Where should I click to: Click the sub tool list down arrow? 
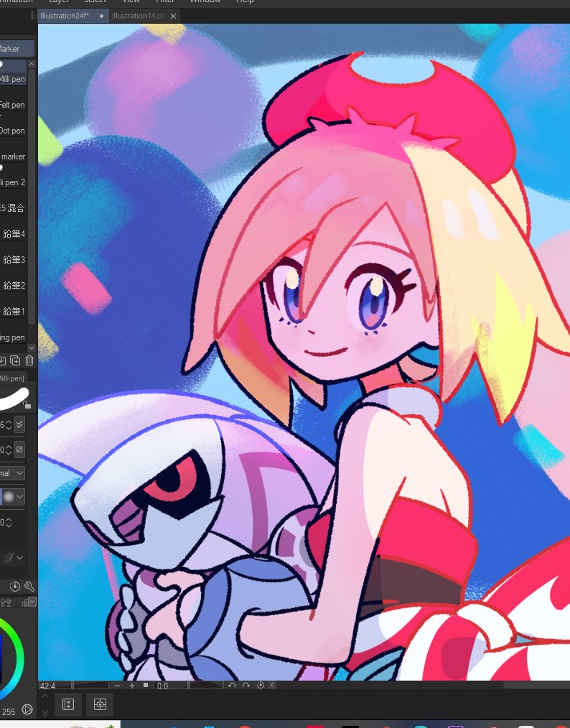pos(32,347)
